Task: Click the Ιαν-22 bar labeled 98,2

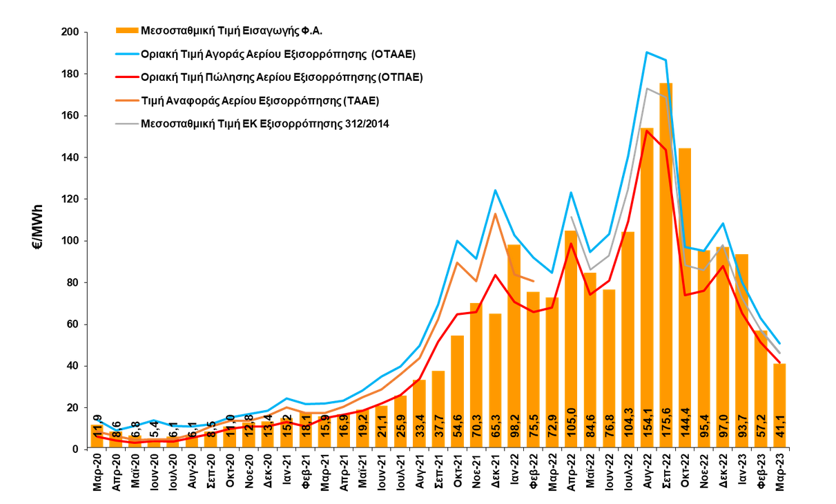Action: pyautogui.click(x=514, y=352)
